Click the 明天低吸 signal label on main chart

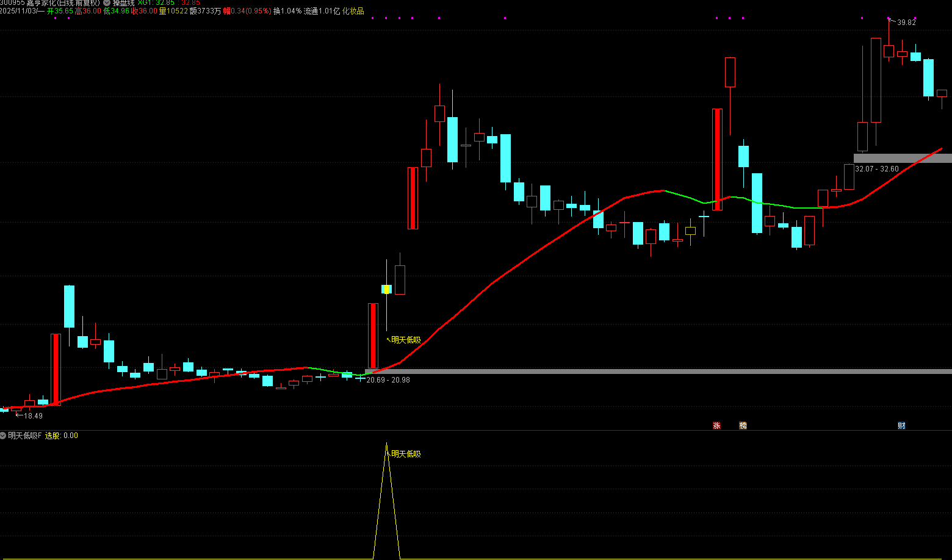pyautogui.click(x=406, y=340)
